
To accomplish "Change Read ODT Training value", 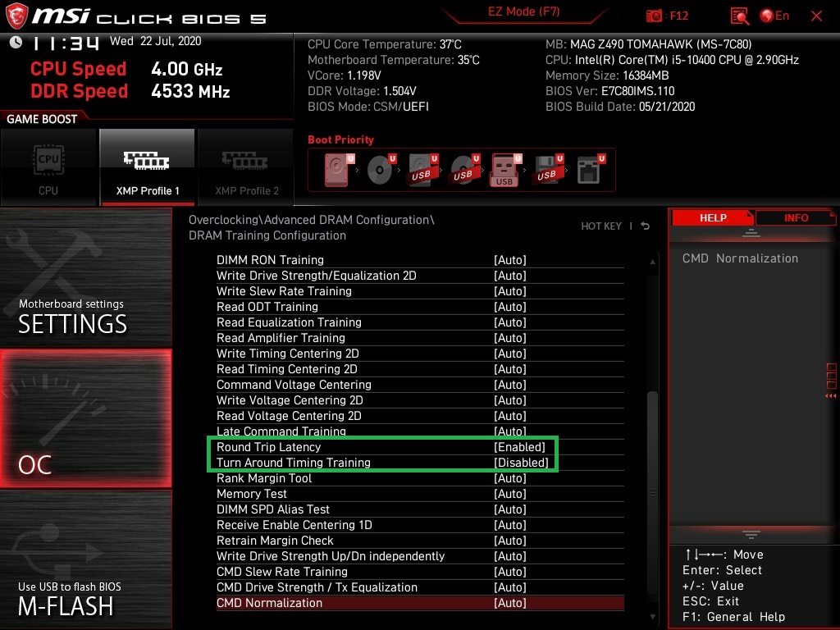I will pyautogui.click(x=510, y=307).
